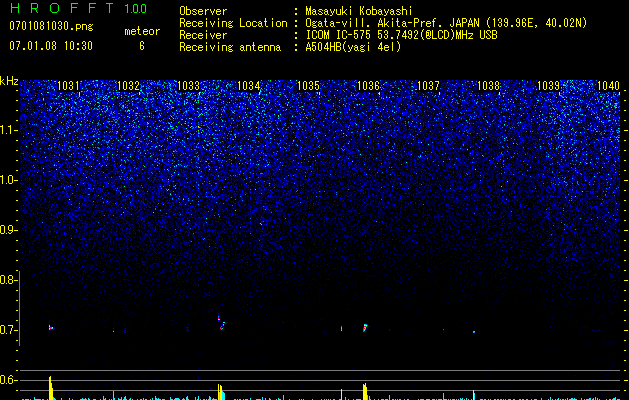
Task: Click the 1034 time axis label
Action: (248, 86)
